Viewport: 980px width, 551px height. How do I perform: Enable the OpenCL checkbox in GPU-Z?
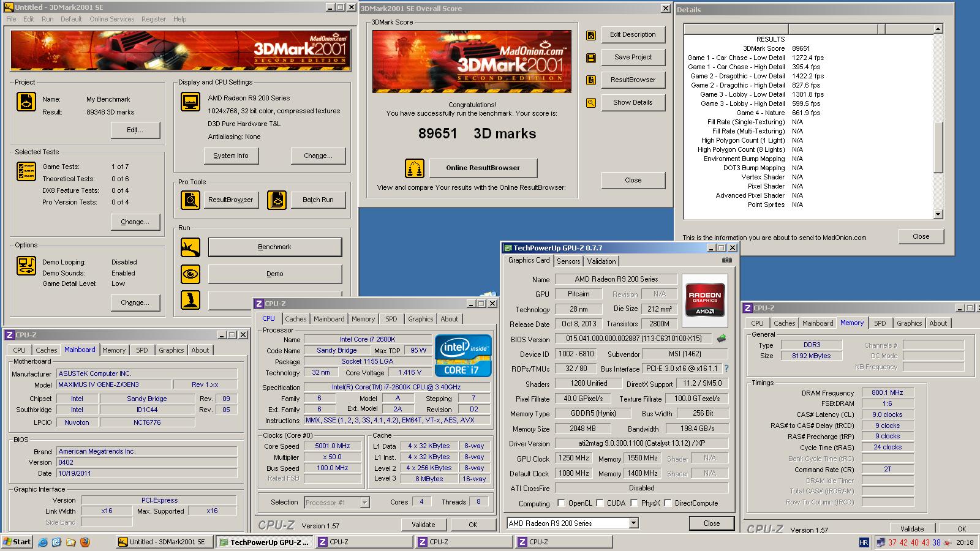click(561, 503)
